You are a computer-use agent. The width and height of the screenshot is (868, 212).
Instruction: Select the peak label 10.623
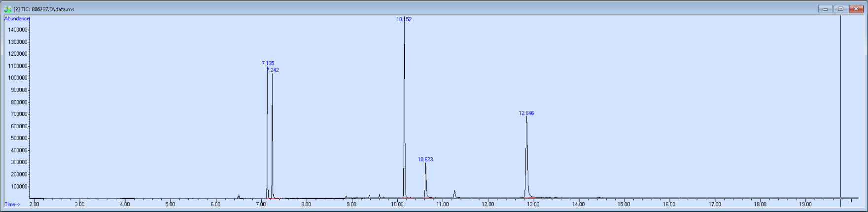(425, 159)
